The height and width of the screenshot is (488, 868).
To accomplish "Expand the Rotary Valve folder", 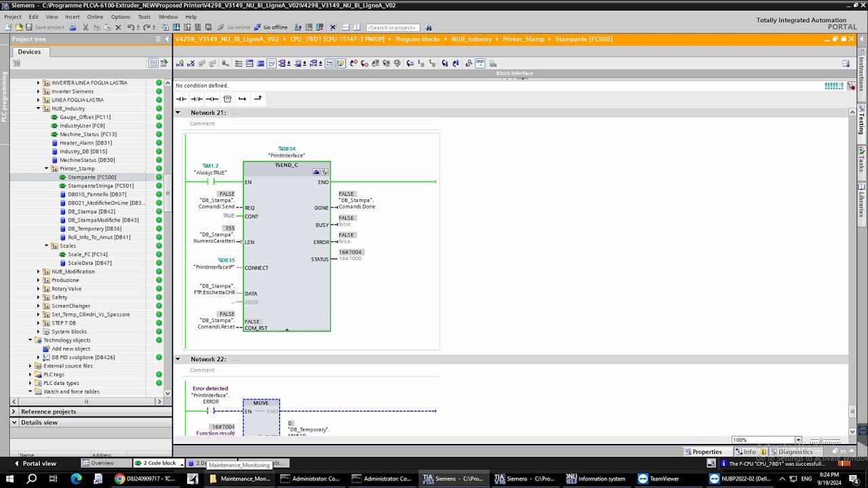I will [x=39, y=289].
